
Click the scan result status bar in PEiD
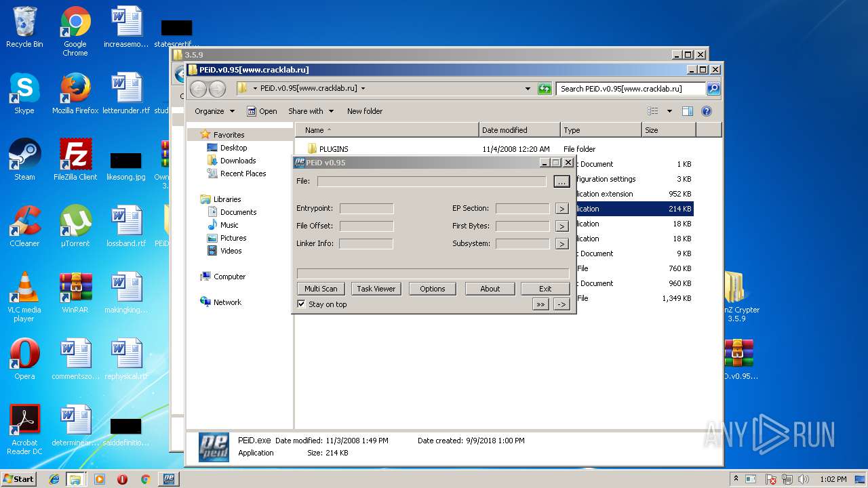pyautogui.click(x=433, y=273)
